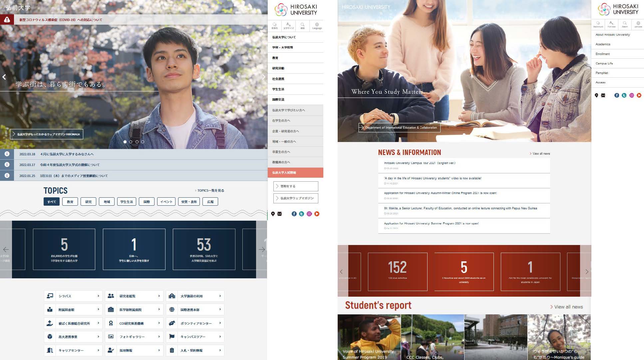The height and width of the screenshot is (360, 644).
Task: Open Twitter icon in Japanese sidebar
Action: [x=302, y=214]
